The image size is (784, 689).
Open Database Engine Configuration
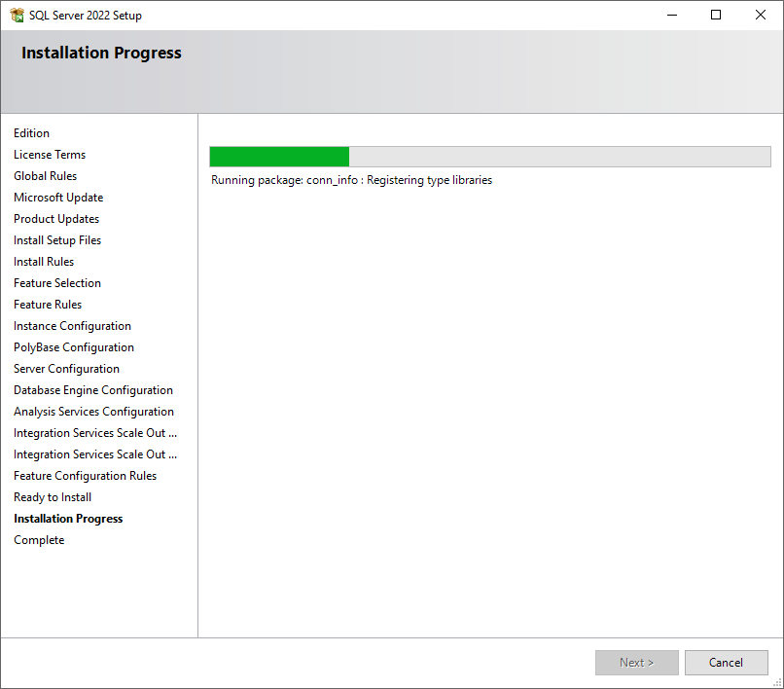[92, 389]
